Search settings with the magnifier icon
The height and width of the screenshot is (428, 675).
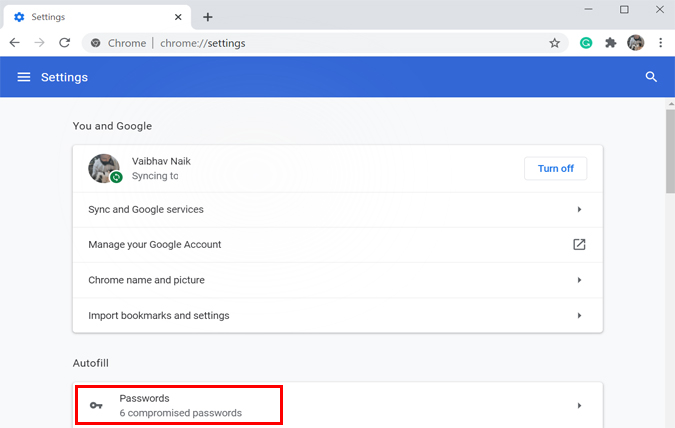click(x=651, y=77)
